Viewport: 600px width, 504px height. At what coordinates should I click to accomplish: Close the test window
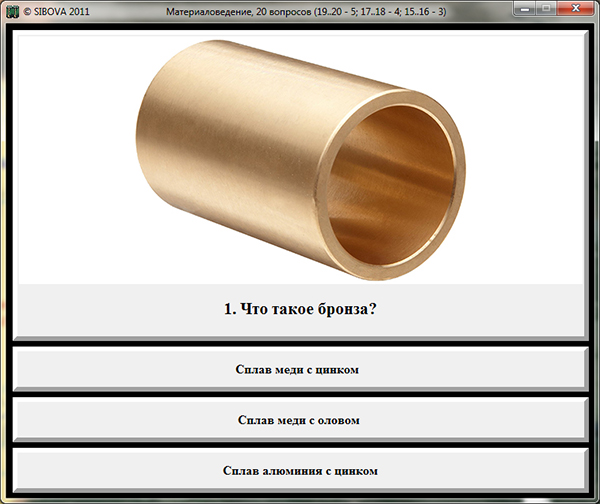pyautogui.click(x=576, y=8)
